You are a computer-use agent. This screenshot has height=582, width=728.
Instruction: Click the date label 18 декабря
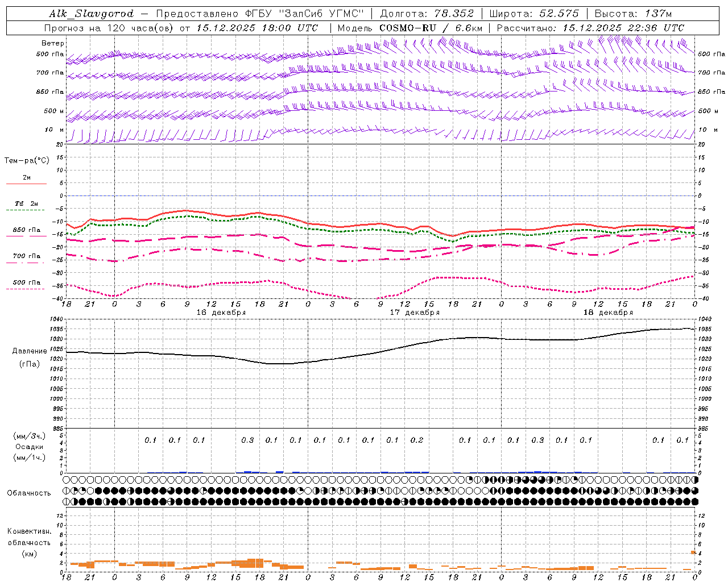point(608,313)
